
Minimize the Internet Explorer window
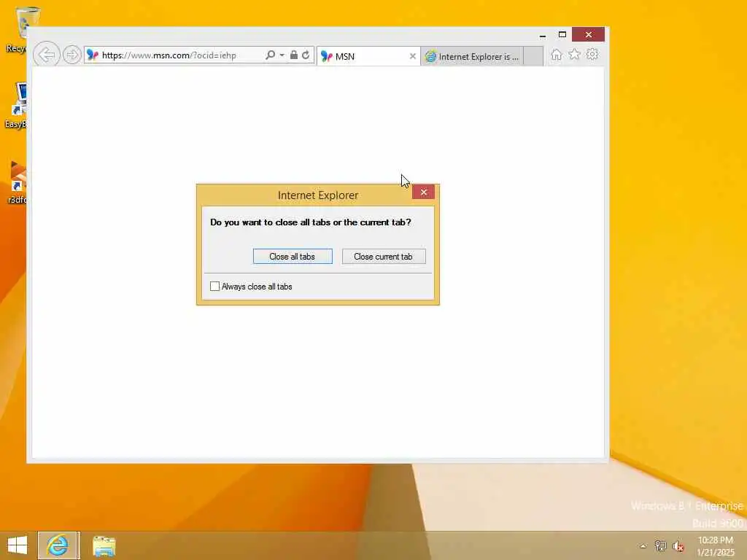pos(543,35)
